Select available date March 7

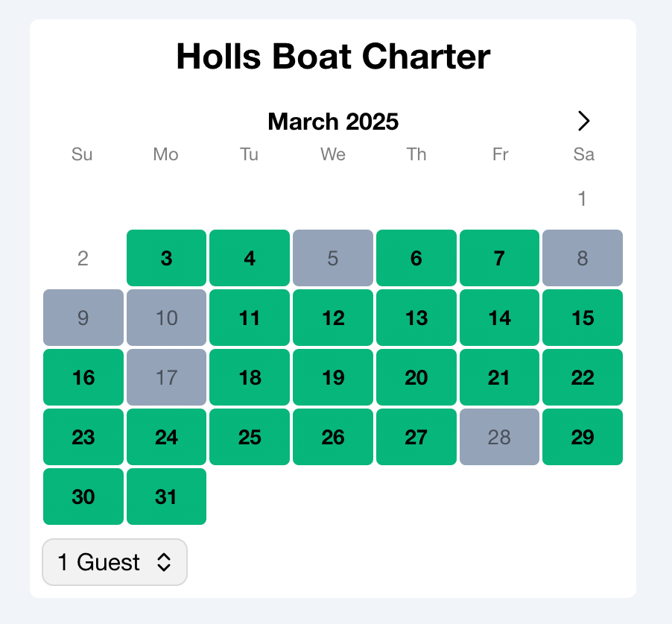(499, 258)
